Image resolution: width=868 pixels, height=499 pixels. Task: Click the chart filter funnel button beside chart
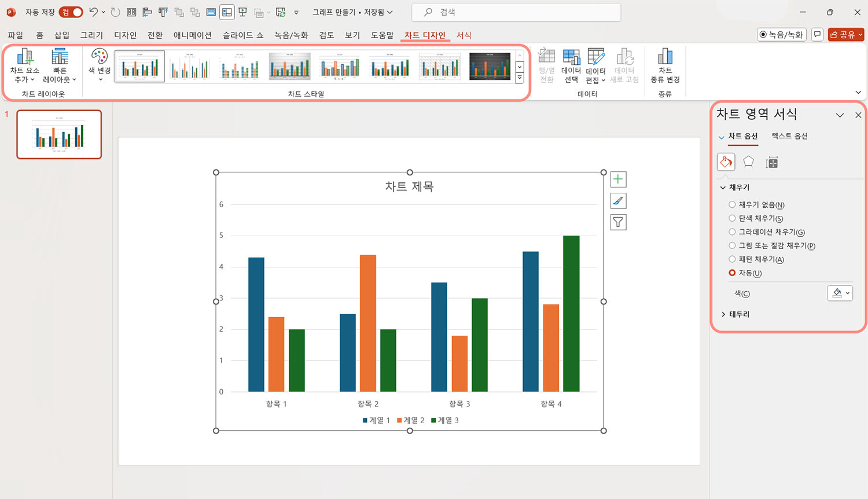click(618, 222)
